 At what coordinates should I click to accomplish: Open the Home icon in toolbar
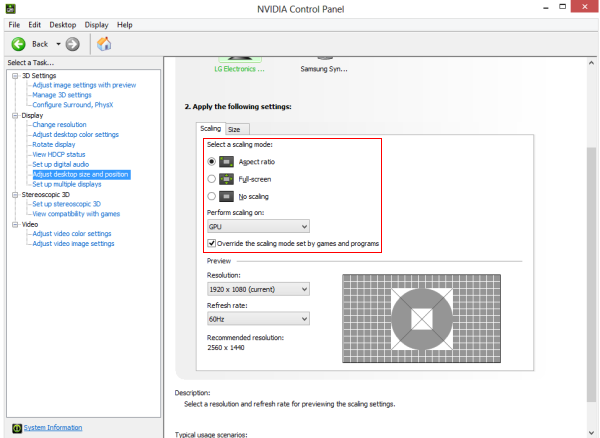click(104, 44)
